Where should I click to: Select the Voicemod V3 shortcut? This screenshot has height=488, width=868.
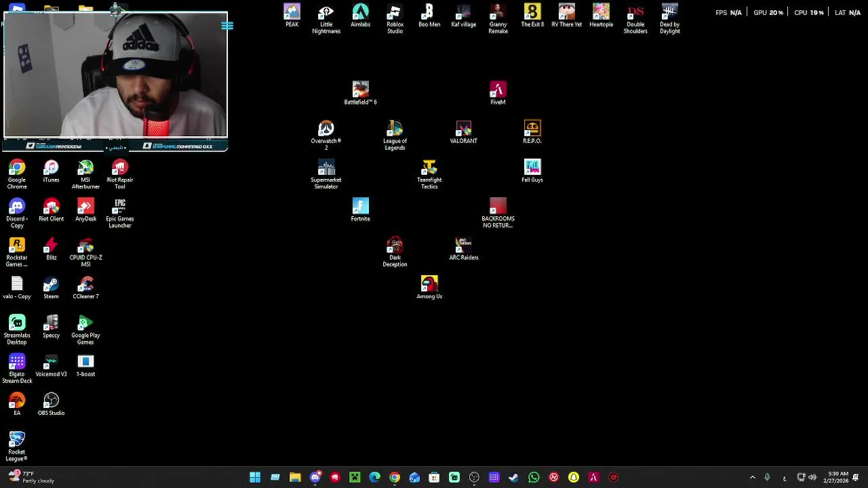coord(51,365)
